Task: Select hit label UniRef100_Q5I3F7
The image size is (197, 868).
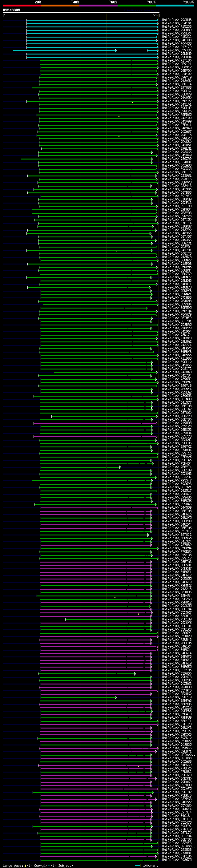Action: point(176,531)
